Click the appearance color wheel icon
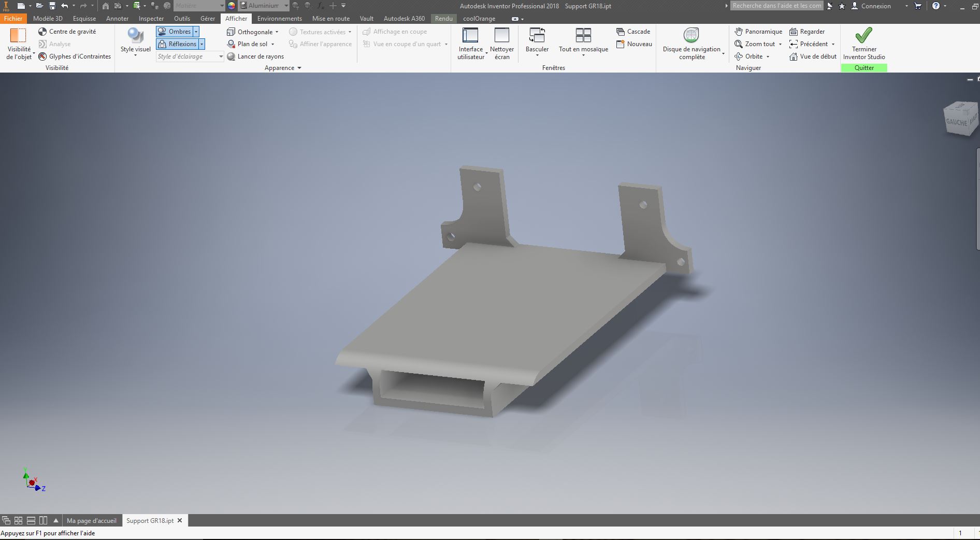980x540 pixels. pos(232,6)
